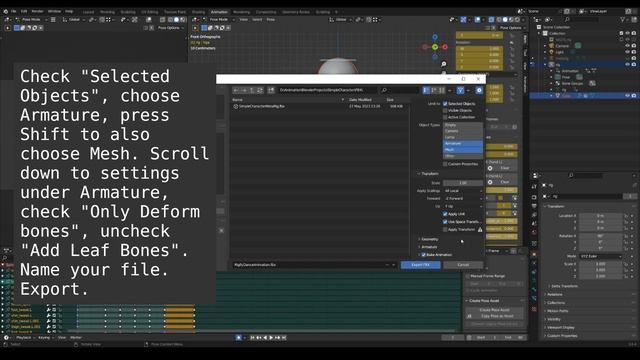This screenshot has height=360, width=640.
Task: Select Other in Object Types list
Action: (463, 156)
